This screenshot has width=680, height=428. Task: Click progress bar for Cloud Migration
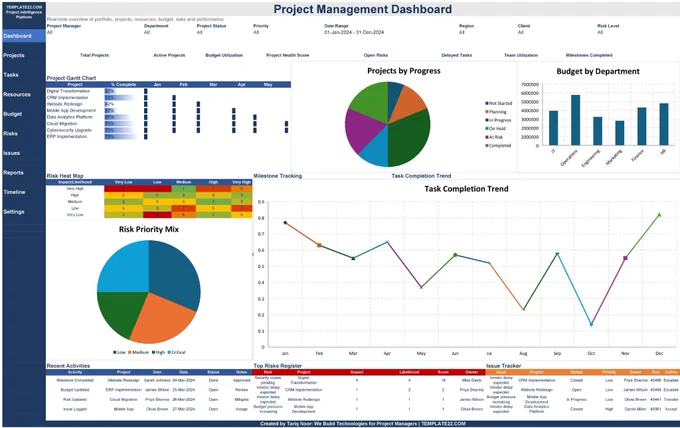119,124
